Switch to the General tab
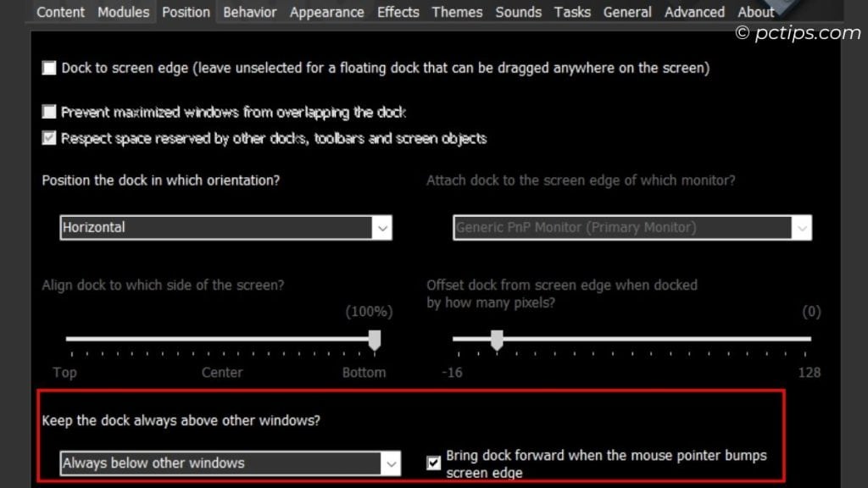Image resolution: width=868 pixels, height=488 pixels. [627, 12]
